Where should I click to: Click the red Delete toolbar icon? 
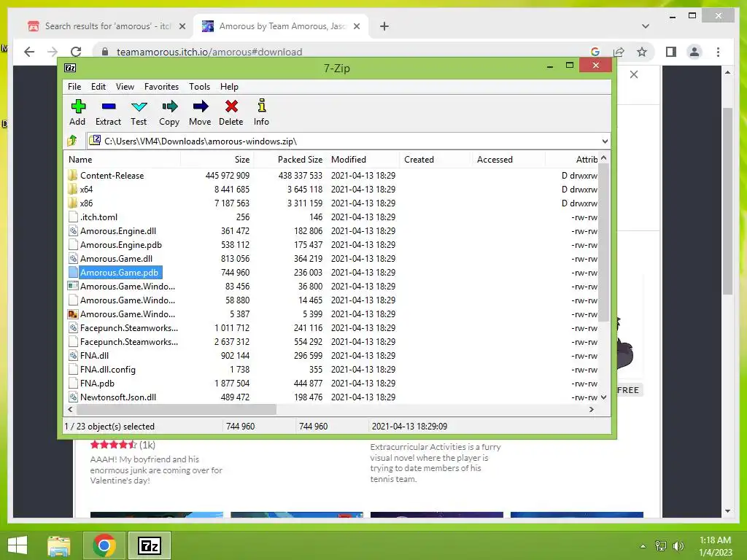231,106
